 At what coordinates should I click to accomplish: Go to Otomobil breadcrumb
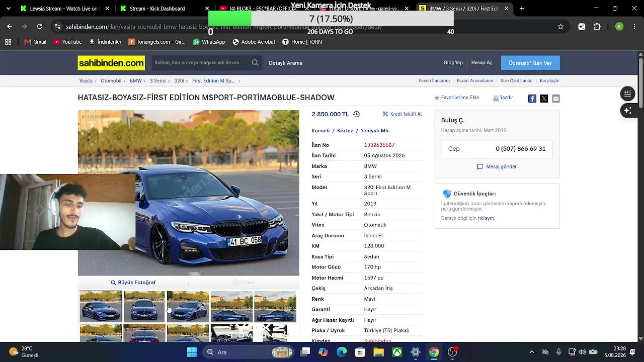[111, 80]
